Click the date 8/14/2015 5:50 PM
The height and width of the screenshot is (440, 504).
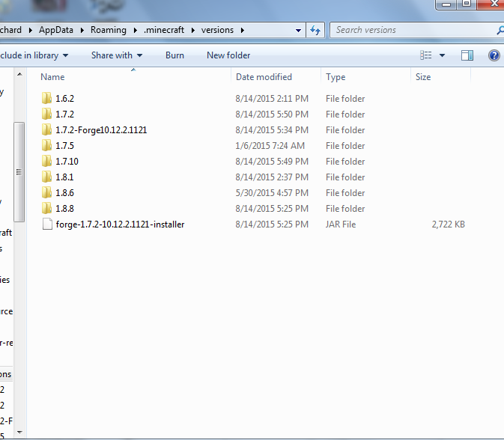click(x=272, y=114)
